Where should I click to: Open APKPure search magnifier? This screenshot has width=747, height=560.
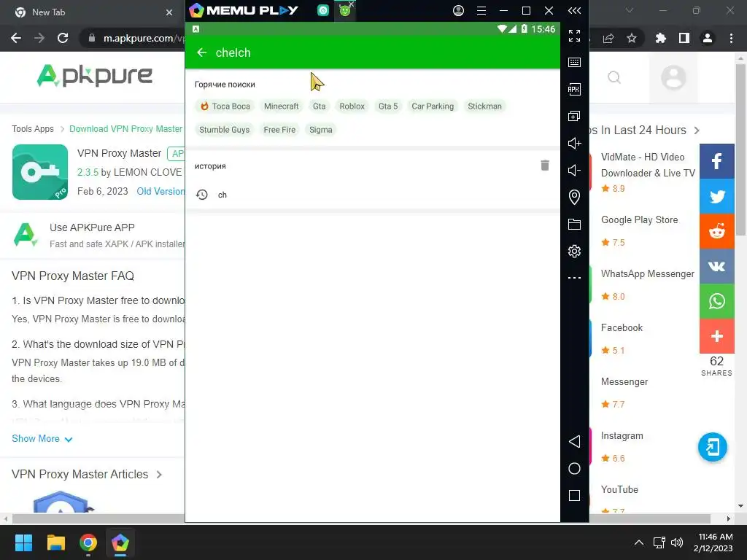click(614, 77)
